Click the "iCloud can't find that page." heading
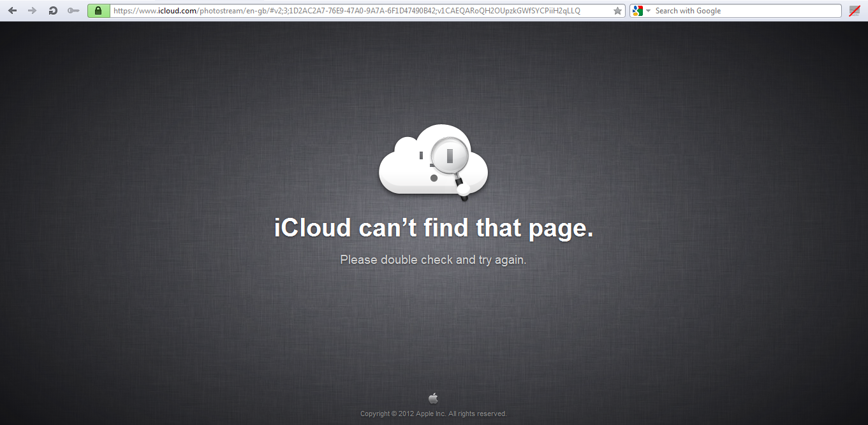 click(x=434, y=227)
